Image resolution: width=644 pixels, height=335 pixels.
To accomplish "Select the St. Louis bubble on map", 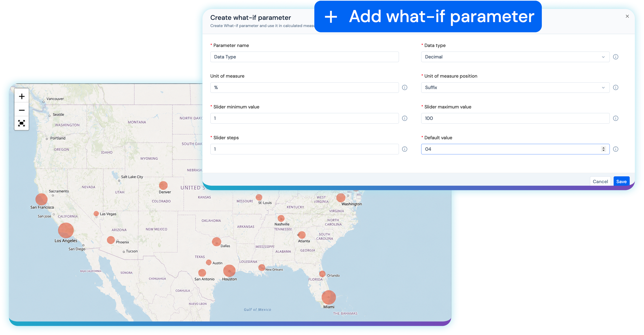I will (x=259, y=198).
